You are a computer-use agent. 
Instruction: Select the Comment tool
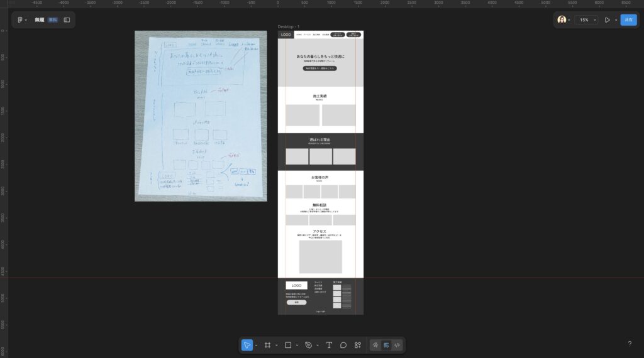pyautogui.click(x=343, y=345)
